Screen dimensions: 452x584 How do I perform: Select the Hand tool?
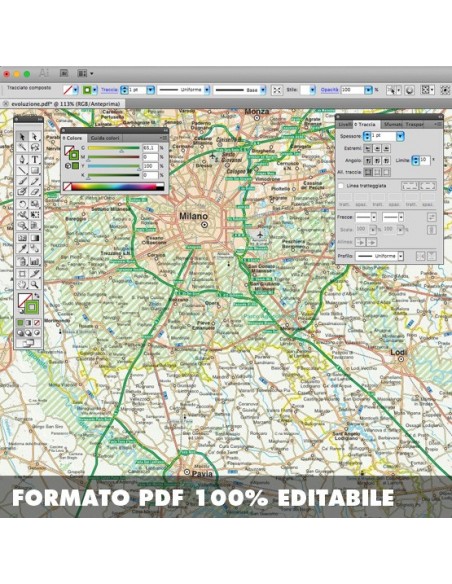point(22,285)
